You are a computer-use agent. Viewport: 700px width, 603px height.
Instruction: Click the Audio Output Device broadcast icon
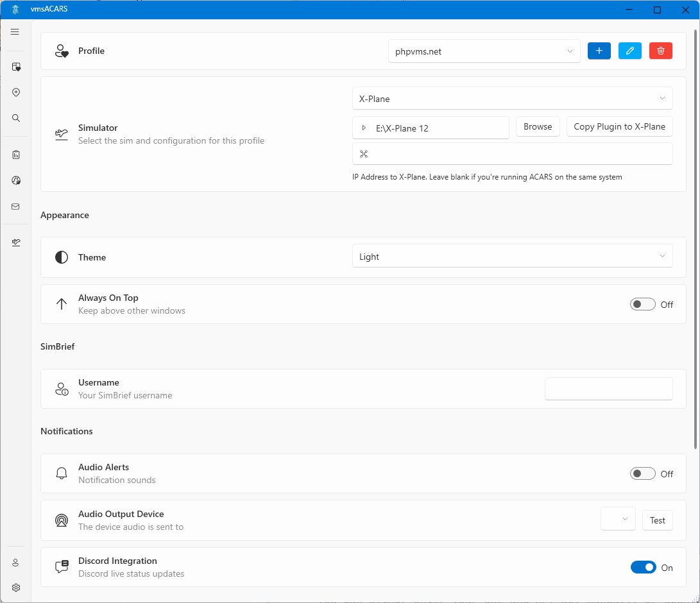coord(62,520)
